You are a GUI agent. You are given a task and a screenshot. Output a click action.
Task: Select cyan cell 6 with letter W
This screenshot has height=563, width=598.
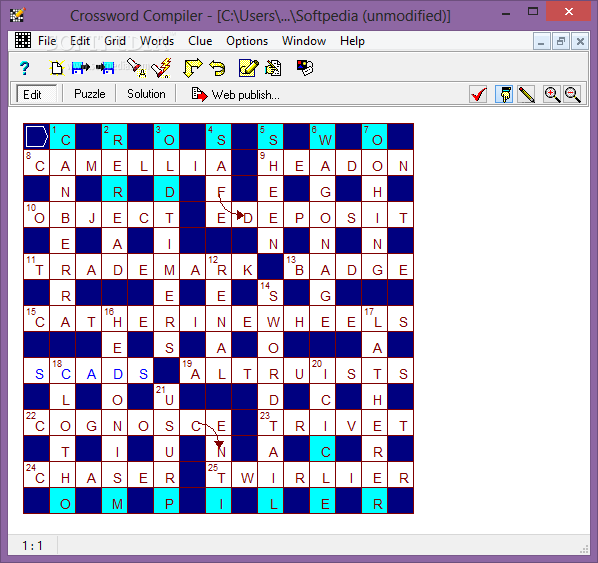(x=323, y=137)
